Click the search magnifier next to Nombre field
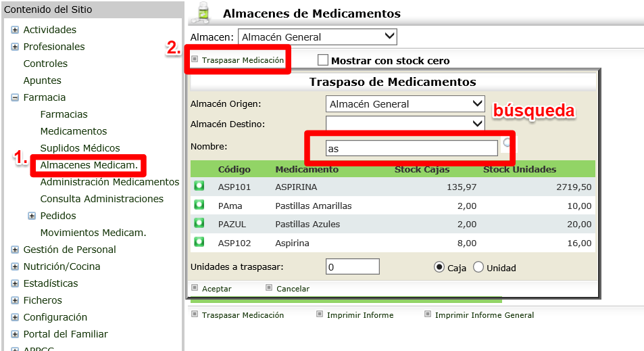Image resolution: width=644 pixels, height=351 pixels. (507, 143)
